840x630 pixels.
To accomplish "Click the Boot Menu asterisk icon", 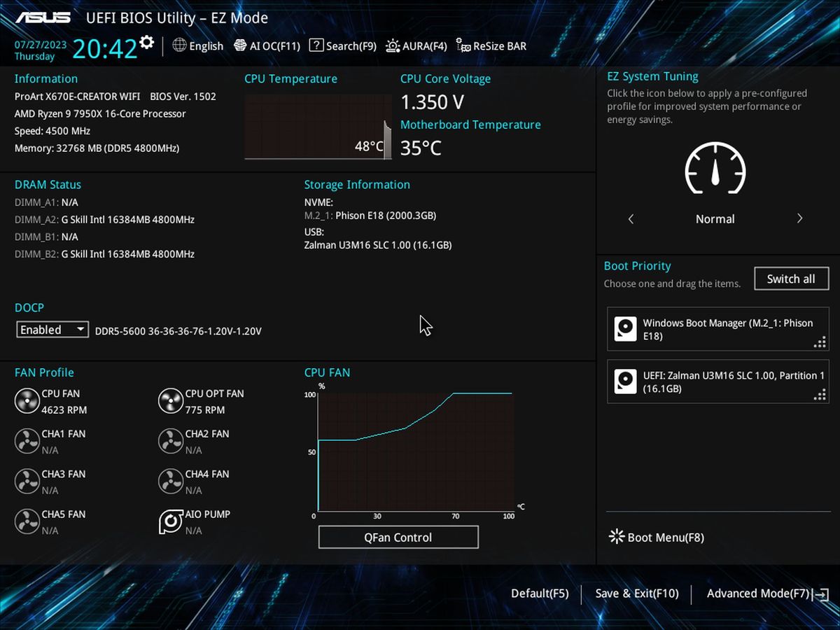I will 616,537.
